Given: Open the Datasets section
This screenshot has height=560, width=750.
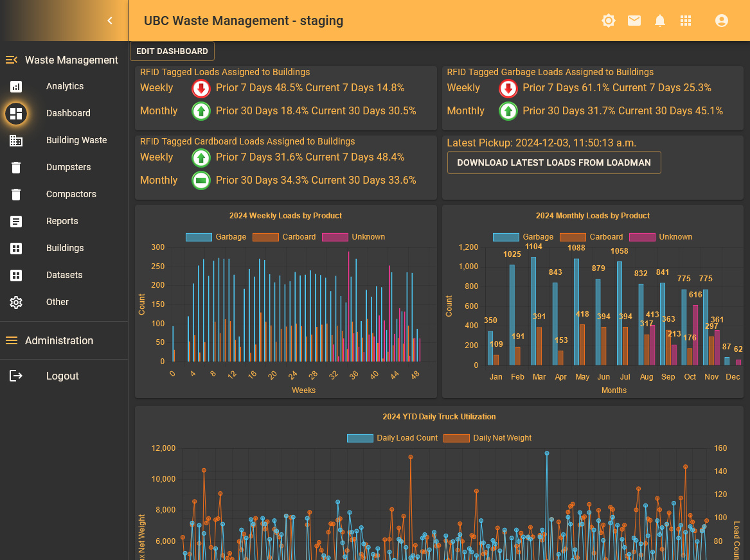Looking at the screenshot, I should [x=64, y=275].
